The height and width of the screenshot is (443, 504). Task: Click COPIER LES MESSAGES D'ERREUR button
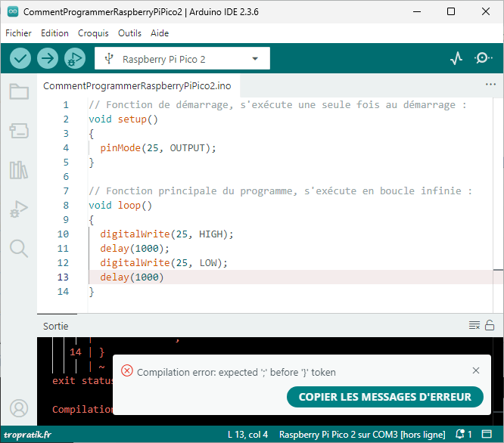(x=384, y=397)
